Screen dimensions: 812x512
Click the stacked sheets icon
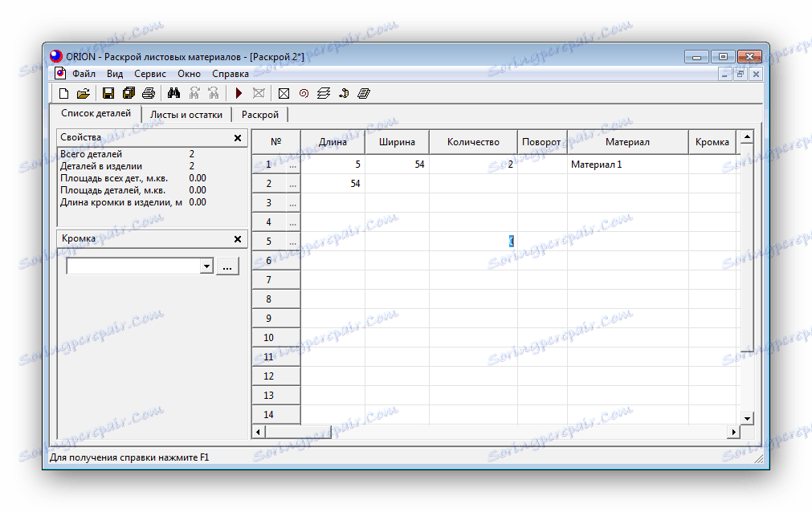324,93
